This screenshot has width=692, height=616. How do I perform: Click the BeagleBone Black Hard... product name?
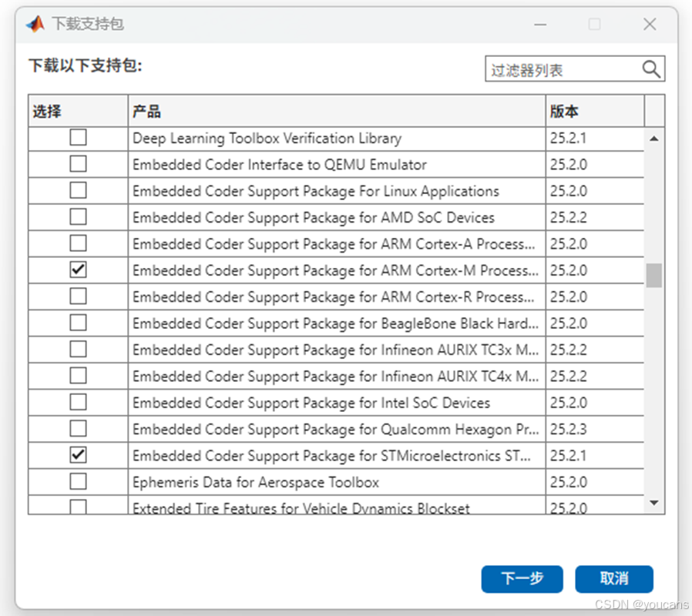[335, 323]
